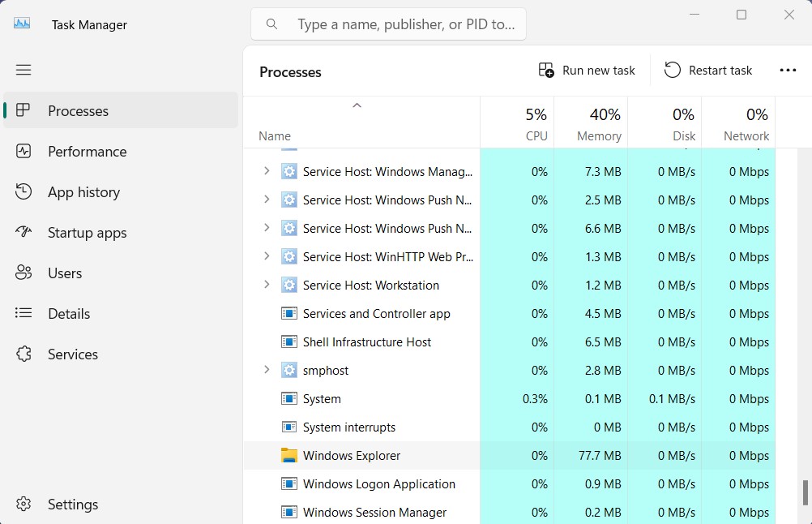The image size is (812, 524).
Task: Expand Service Host: WinHTTP Web Pr... row
Action: tap(267, 256)
